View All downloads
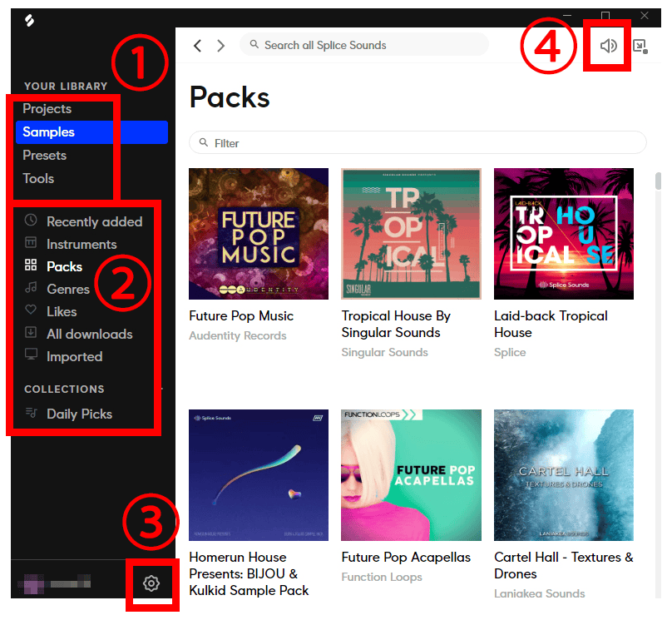The height and width of the screenshot is (625, 672). 90,335
